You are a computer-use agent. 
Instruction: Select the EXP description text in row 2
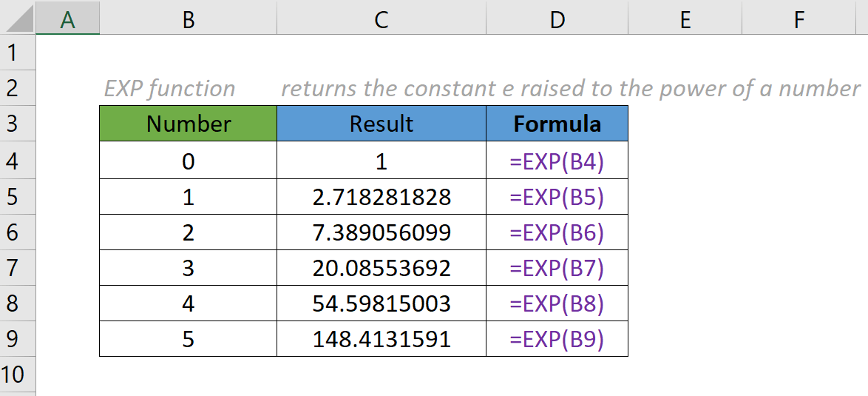point(569,89)
